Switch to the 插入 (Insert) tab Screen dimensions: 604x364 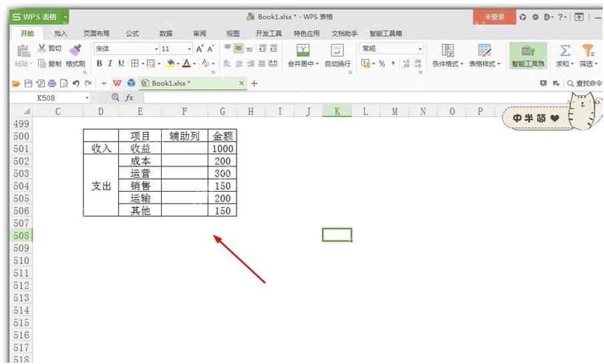pyautogui.click(x=61, y=33)
